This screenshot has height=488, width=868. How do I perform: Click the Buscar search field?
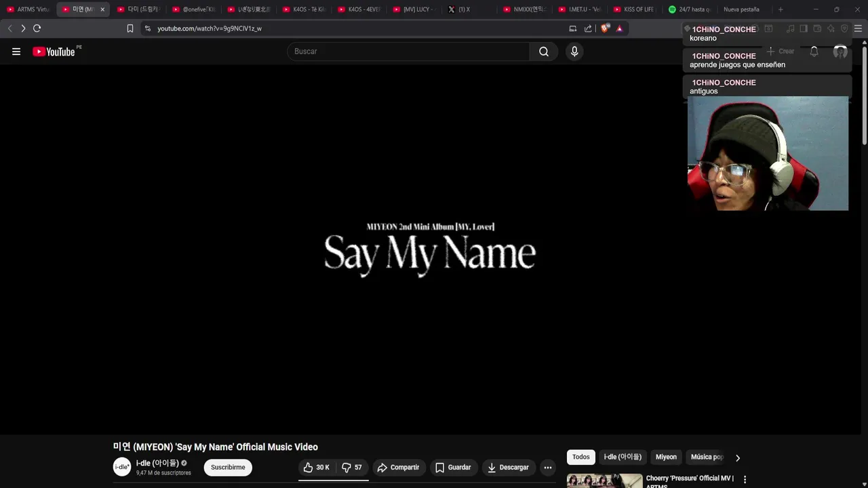[x=408, y=52]
